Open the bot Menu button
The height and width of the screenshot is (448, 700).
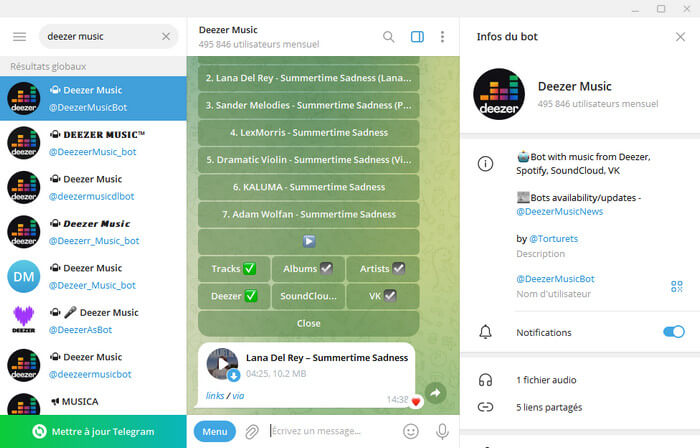click(x=214, y=431)
